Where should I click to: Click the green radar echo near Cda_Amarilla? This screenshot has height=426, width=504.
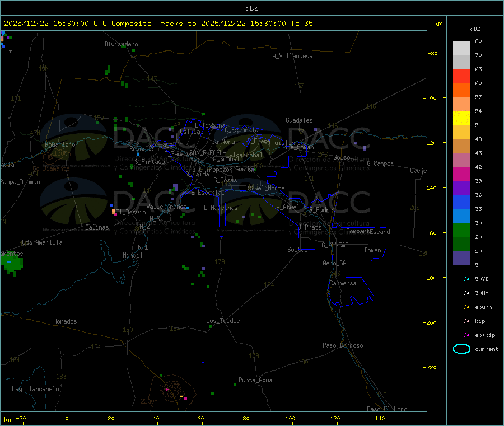(x=12, y=264)
